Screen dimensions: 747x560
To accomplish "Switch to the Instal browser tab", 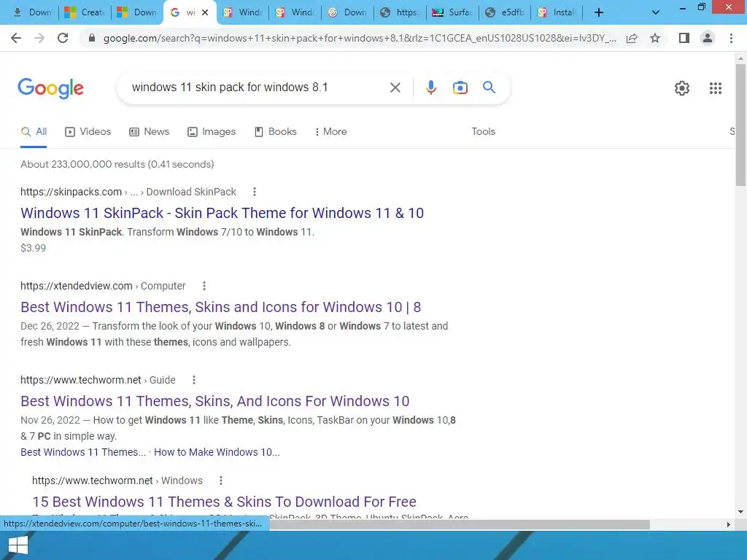I will click(557, 12).
